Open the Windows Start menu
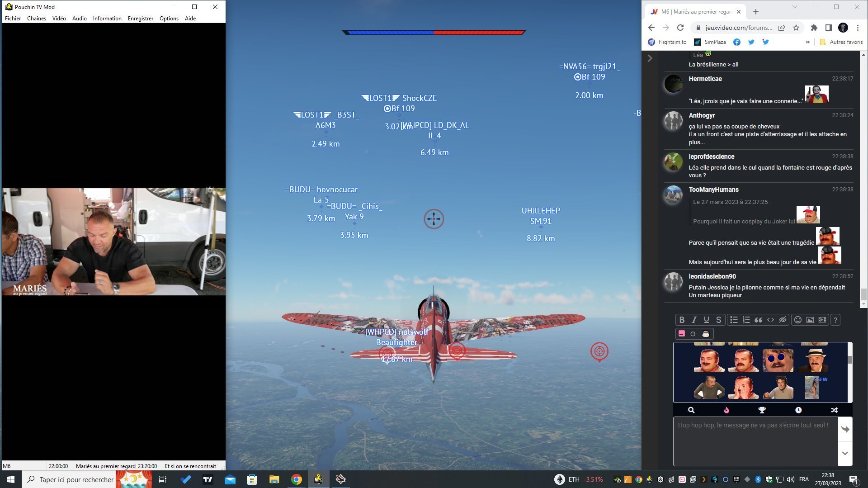 [x=11, y=479]
